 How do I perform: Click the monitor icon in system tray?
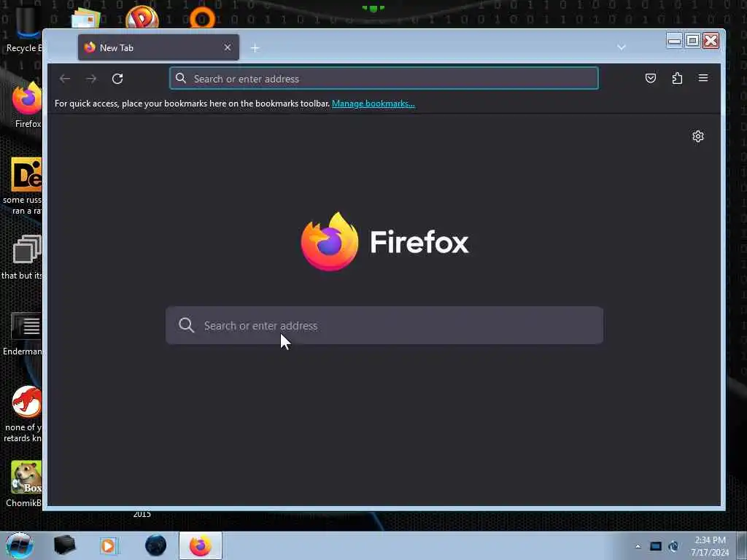pos(656,546)
